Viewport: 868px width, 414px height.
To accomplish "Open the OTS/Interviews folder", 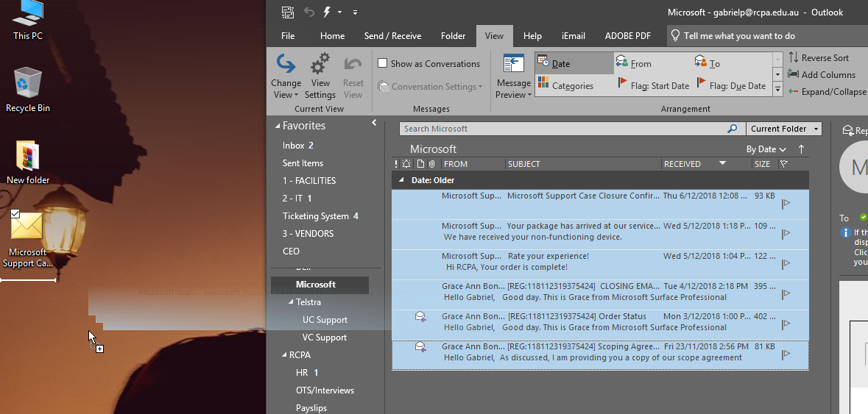I will [325, 390].
